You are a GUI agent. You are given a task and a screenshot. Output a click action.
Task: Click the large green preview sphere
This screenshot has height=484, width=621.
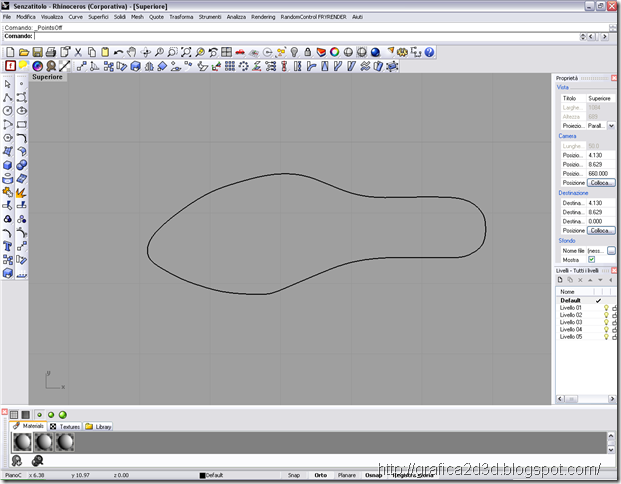[63, 415]
